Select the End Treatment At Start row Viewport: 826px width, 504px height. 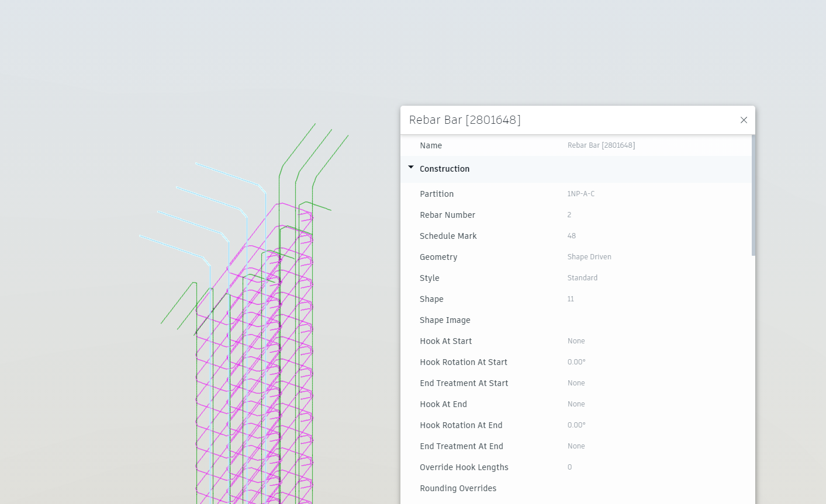point(576,383)
